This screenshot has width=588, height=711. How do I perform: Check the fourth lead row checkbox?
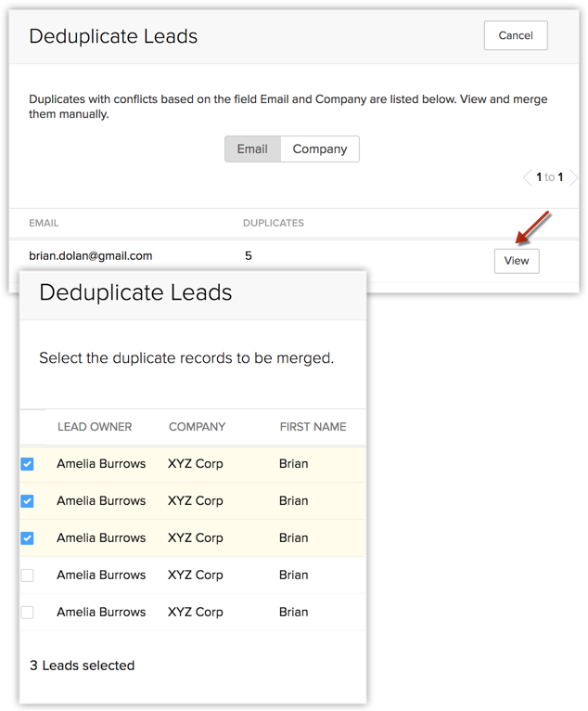click(x=27, y=575)
